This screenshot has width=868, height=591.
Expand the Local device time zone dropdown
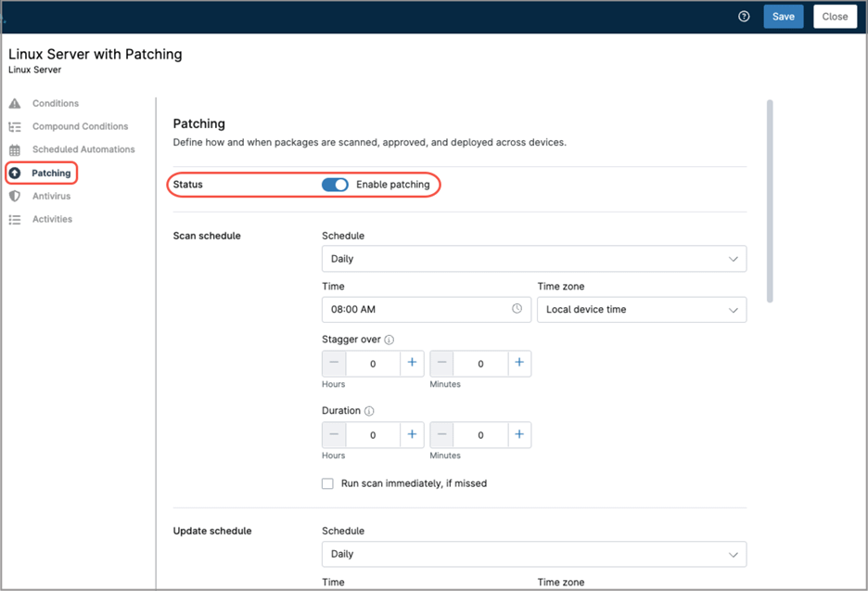coord(642,309)
